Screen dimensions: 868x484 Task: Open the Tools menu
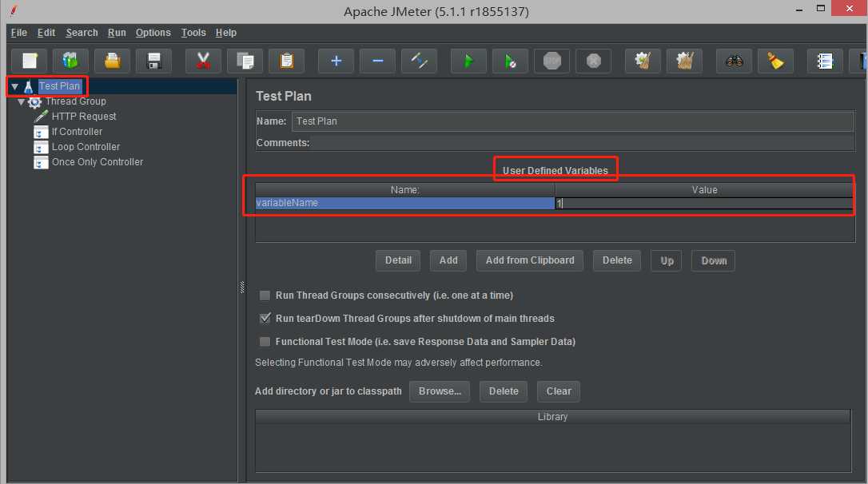(x=193, y=33)
